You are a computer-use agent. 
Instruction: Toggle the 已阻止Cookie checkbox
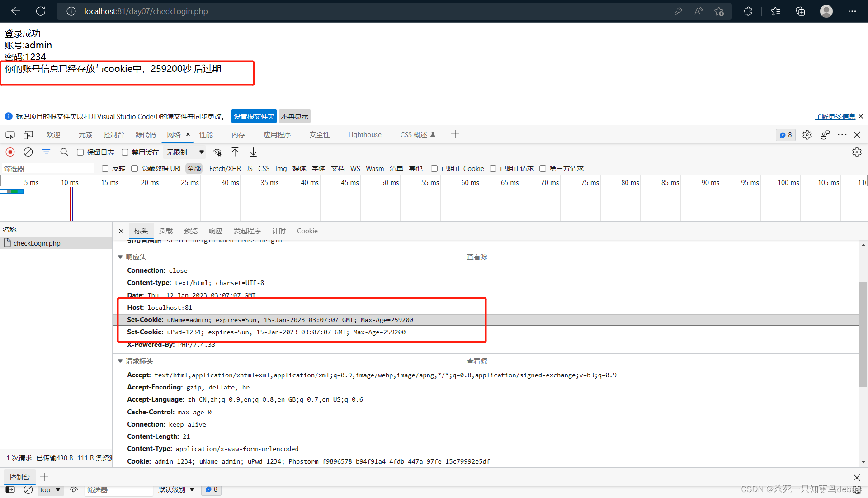point(434,169)
